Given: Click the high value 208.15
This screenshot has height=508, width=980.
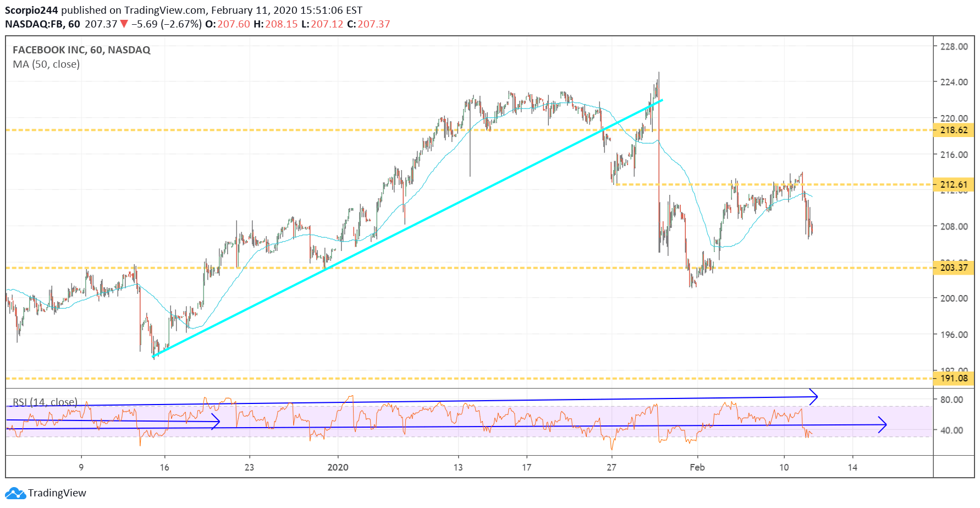Looking at the screenshot, I should pyautogui.click(x=282, y=24).
